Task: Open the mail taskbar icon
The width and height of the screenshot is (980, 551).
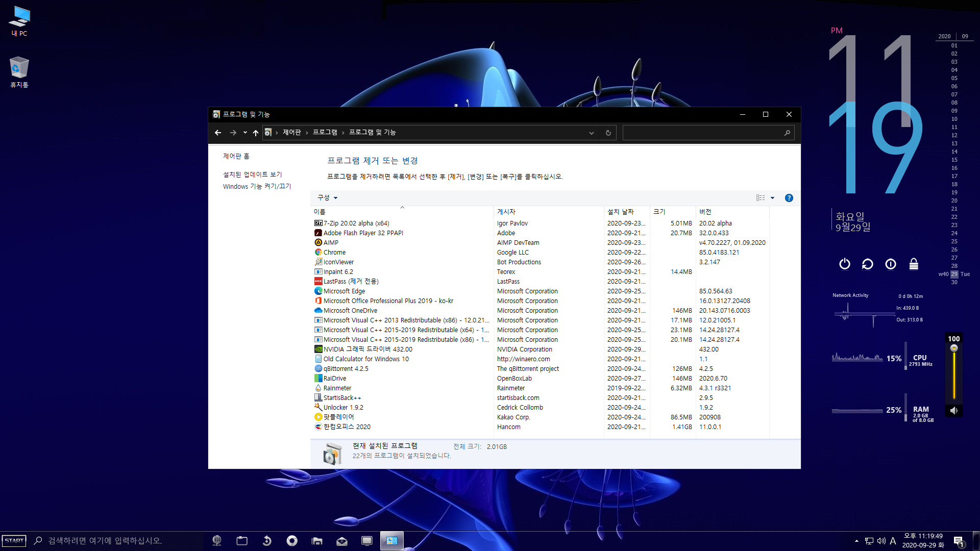Action: tap(342, 541)
